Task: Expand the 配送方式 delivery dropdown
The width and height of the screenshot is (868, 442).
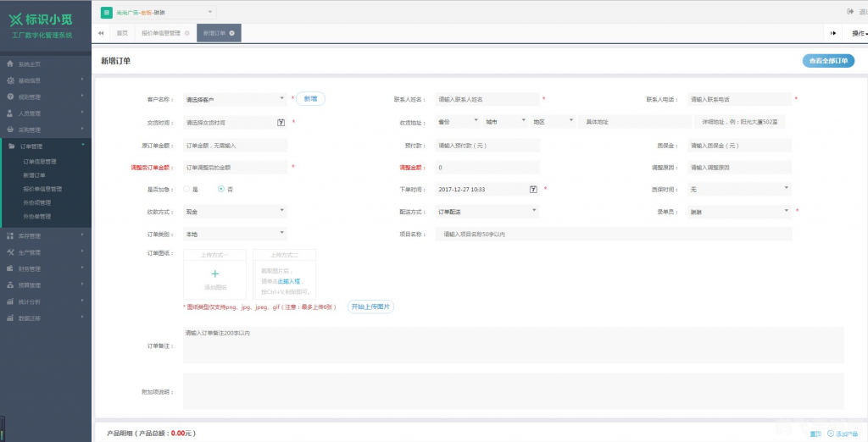Action: [x=487, y=211]
